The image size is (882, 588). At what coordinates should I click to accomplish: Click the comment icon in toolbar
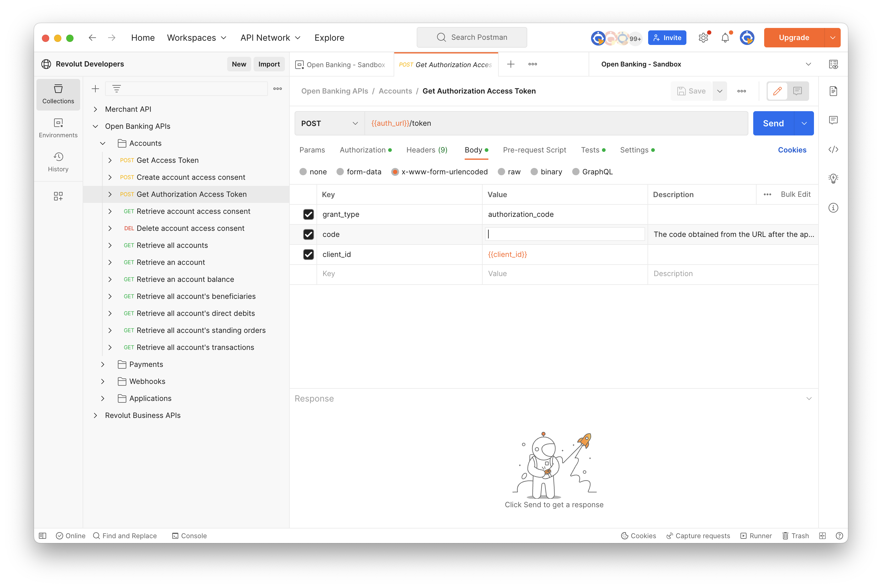(x=798, y=91)
